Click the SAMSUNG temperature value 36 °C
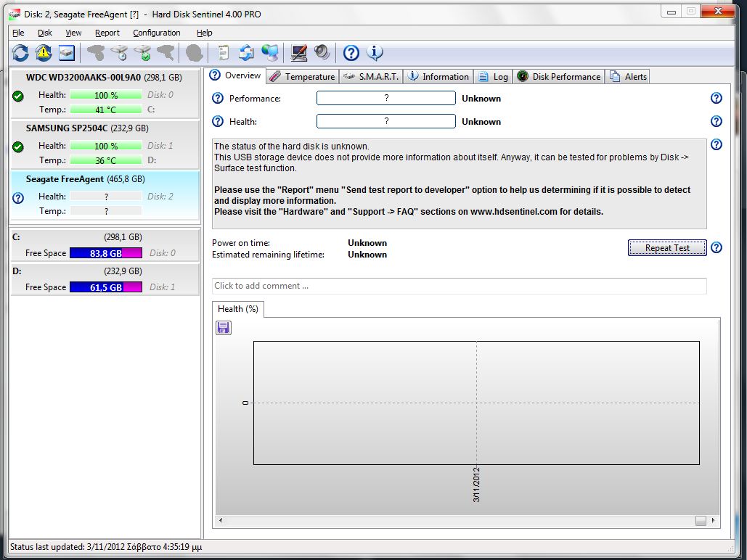Image resolution: width=747 pixels, height=560 pixels. [106, 160]
